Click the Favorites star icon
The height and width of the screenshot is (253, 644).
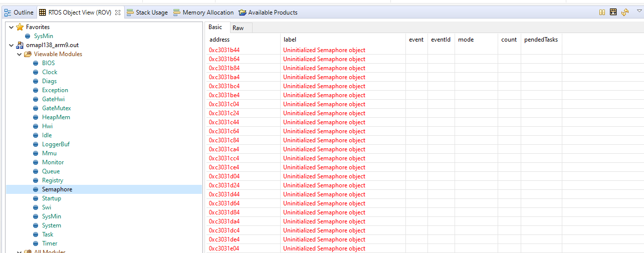[20, 27]
